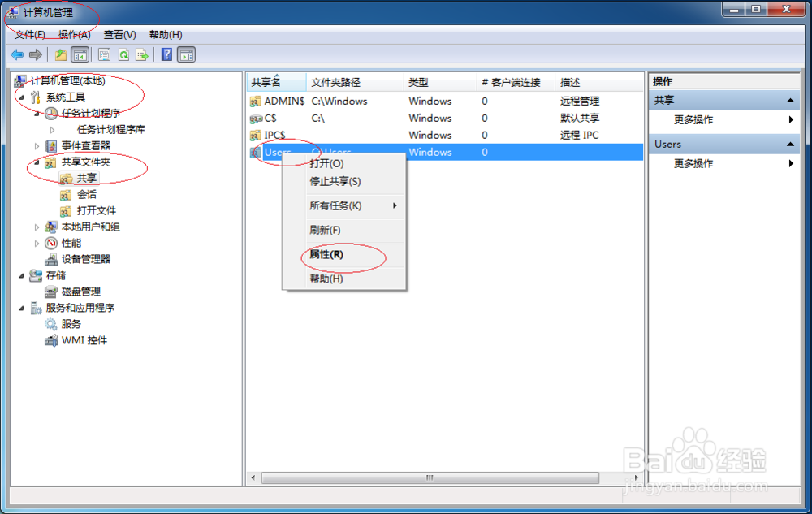Click the horizontal scrollbar thumb
The image size is (812, 514).
[430, 477]
